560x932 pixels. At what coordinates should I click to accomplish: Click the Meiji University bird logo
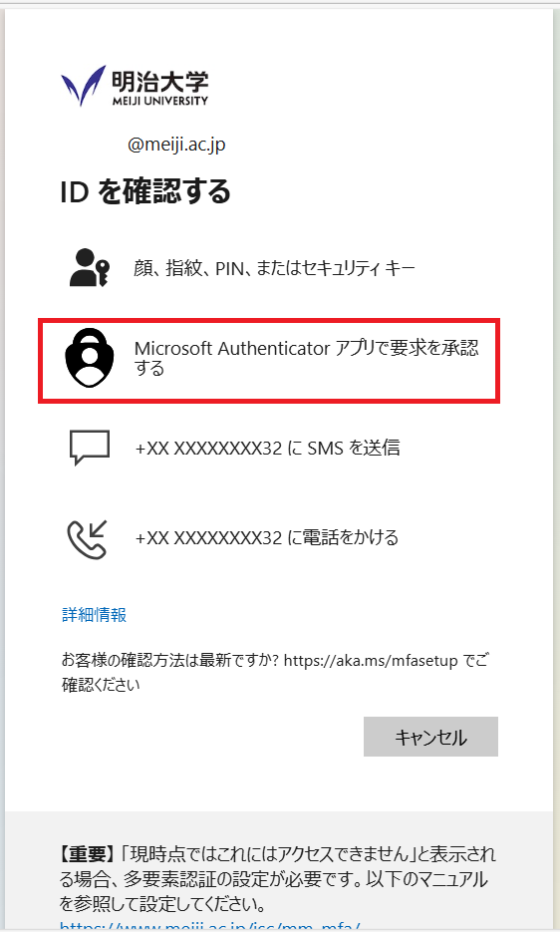point(84,86)
